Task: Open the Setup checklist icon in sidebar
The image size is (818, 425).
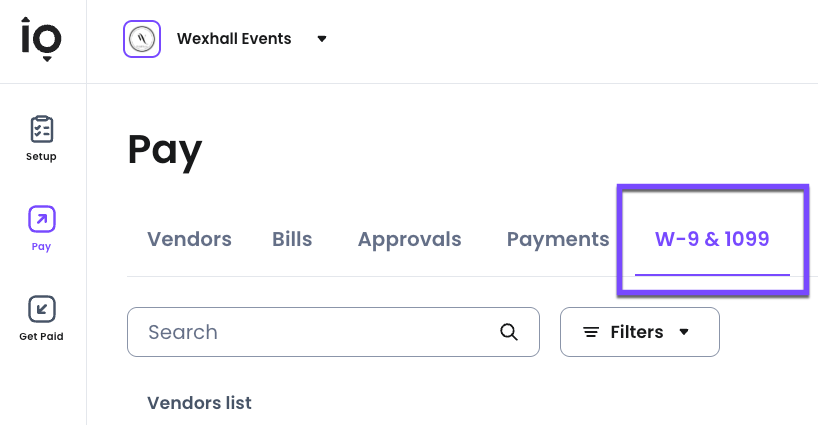Action: pos(42,129)
